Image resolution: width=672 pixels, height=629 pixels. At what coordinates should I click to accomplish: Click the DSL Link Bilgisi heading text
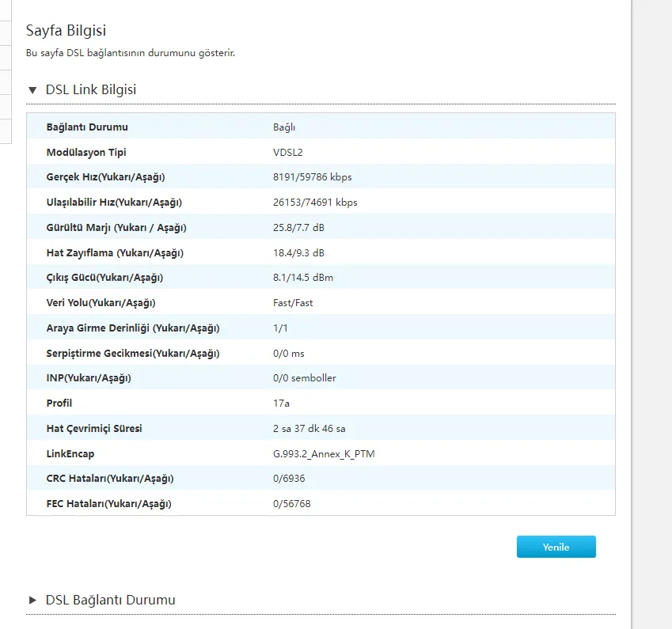pos(91,90)
